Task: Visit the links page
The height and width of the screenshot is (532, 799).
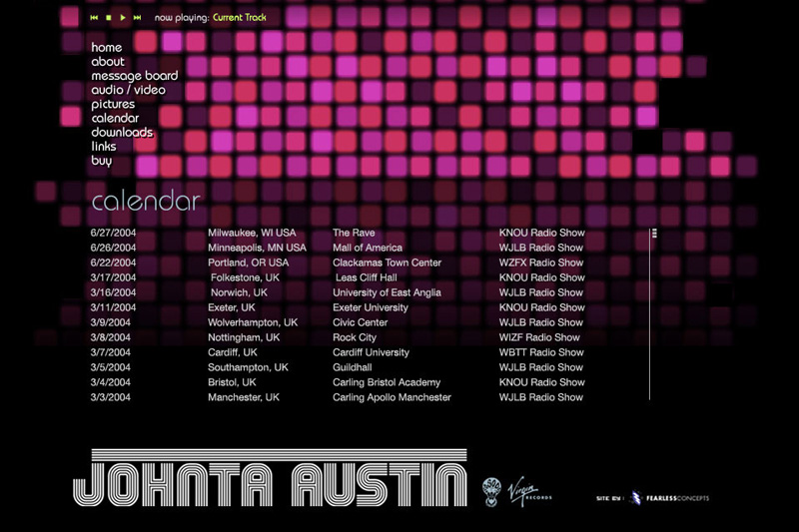Action: coord(104,146)
